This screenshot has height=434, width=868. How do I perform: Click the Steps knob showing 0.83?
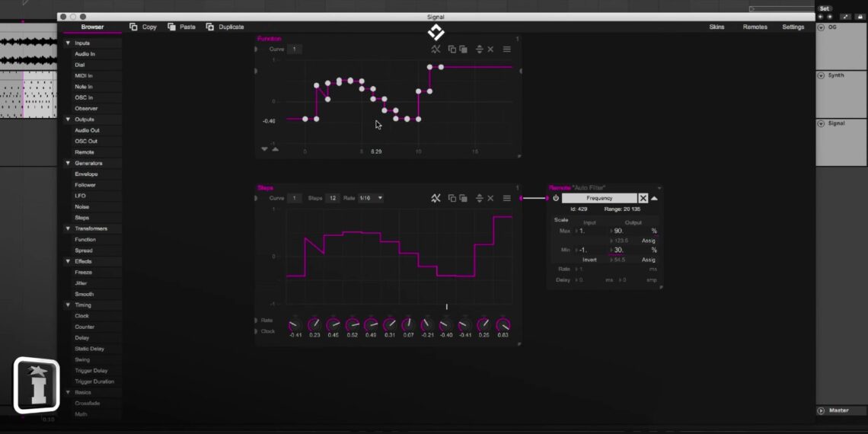point(503,324)
